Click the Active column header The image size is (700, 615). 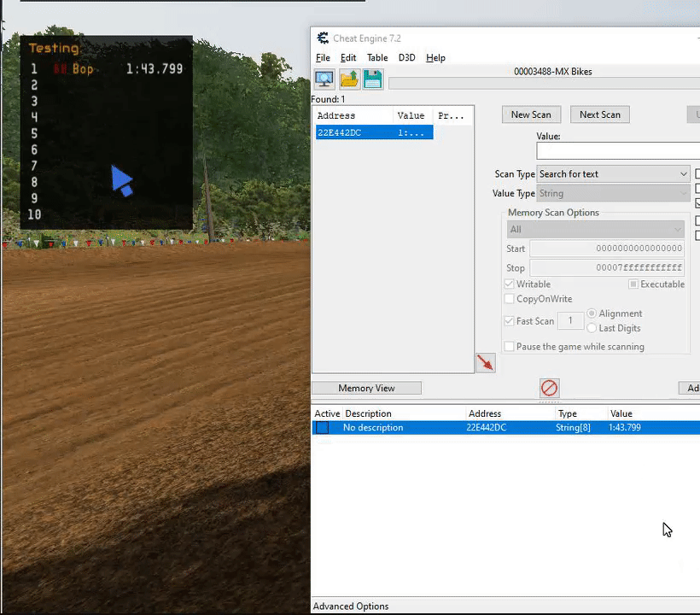[x=327, y=413]
